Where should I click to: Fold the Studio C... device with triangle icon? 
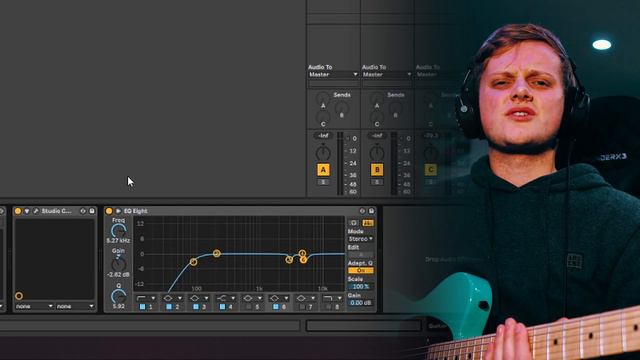(x=27, y=211)
